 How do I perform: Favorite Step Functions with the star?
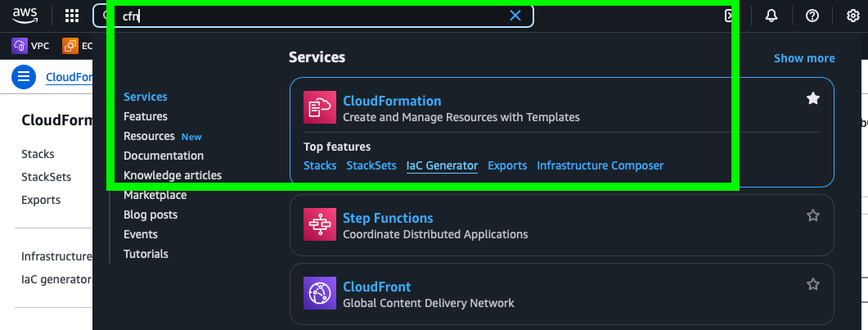[x=812, y=215]
